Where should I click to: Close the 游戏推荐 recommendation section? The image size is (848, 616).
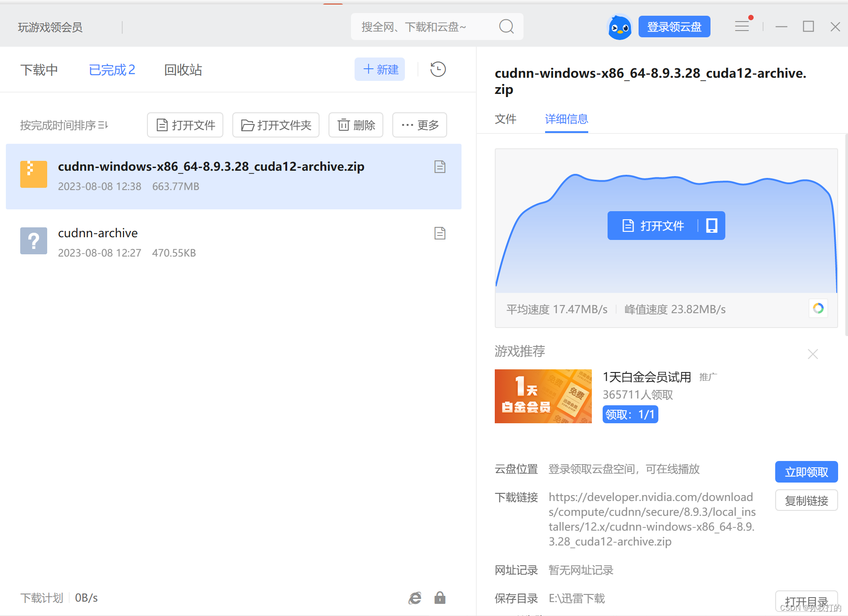812,354
